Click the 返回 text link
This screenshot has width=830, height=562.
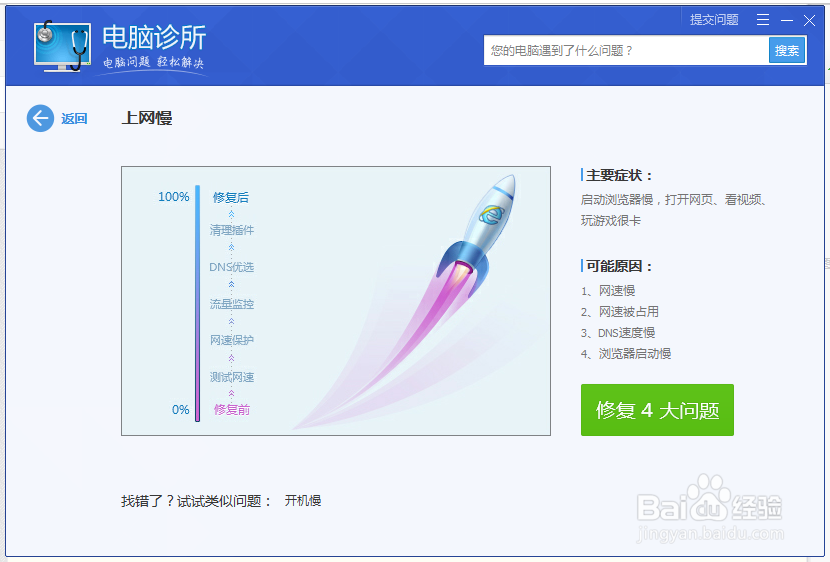(74, 119)
